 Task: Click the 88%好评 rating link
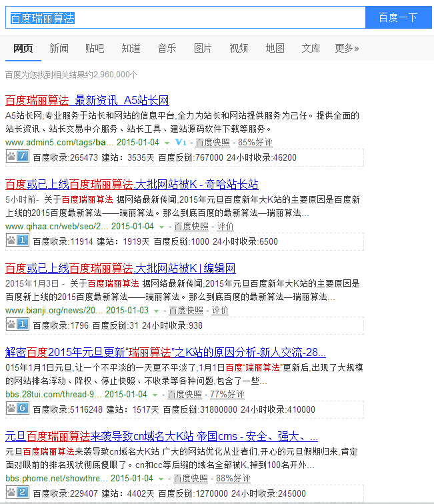(x=233, y=478)
